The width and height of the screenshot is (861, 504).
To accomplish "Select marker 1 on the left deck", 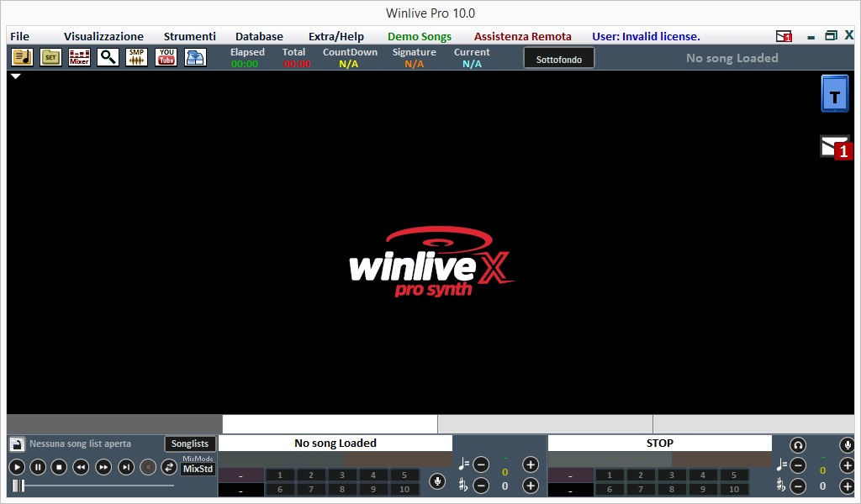I will pos(279,475).
